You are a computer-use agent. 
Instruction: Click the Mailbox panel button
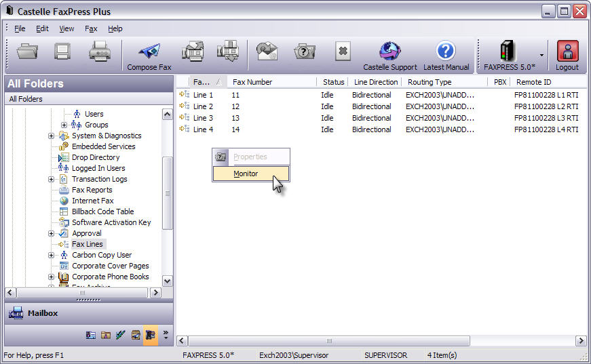pyautogui.click(x=89, y=313)
